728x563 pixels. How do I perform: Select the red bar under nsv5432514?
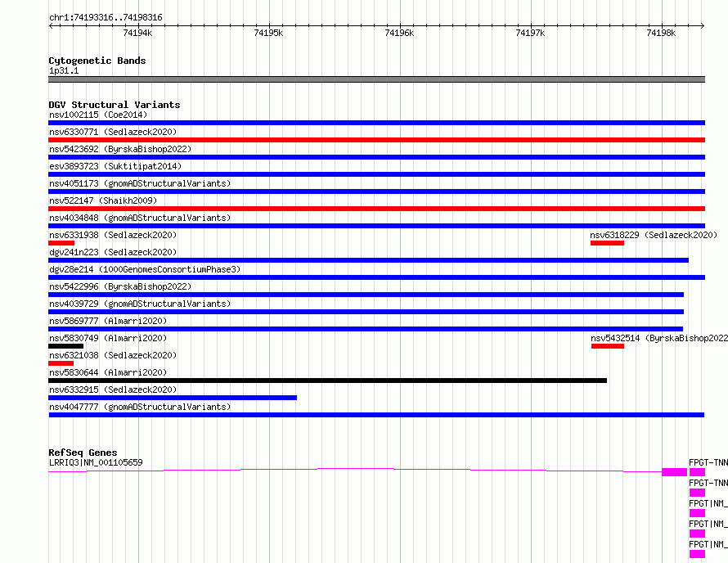[608, 346]
